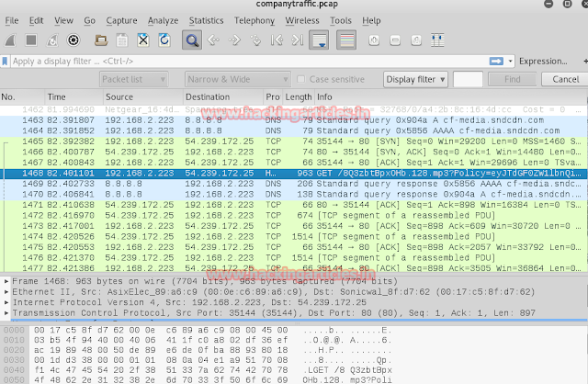Click the Find button
Image resolution: width=588 pixels, height=384 pixels.
click(x=513, y=80)
